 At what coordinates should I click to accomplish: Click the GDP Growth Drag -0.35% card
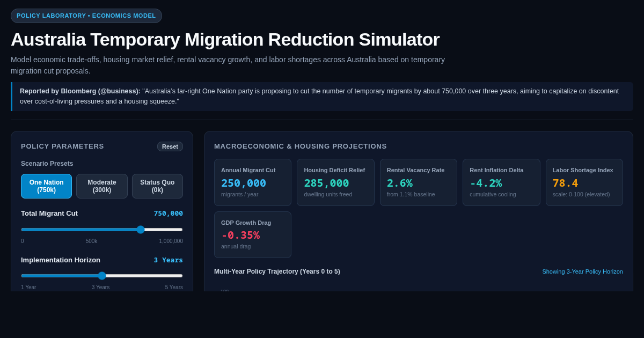[253, 234]
